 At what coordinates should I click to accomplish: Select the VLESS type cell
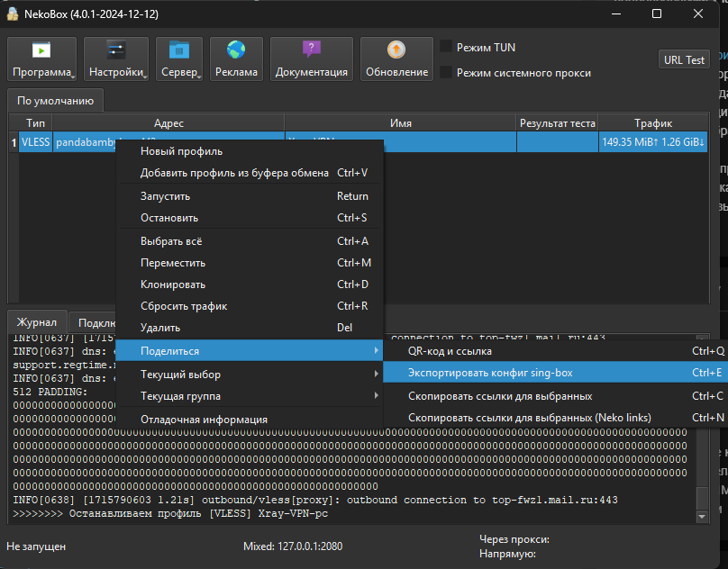[x=36, y=142]
